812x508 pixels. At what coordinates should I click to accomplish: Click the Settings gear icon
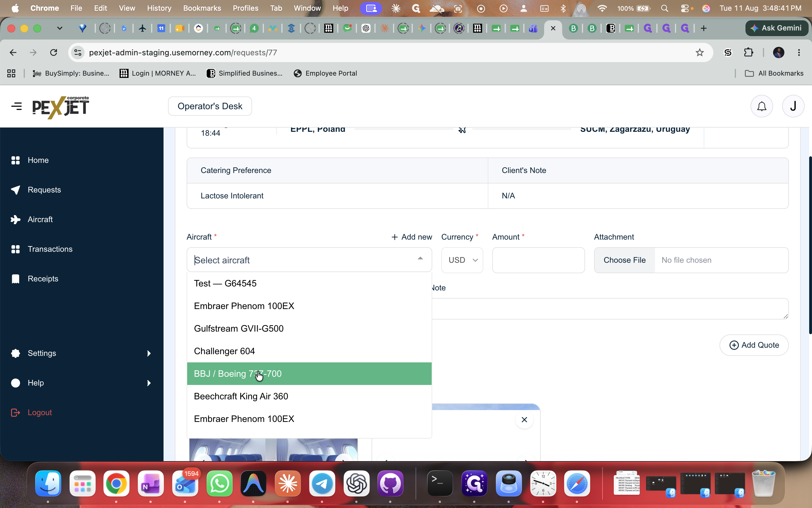click(16, 353)
